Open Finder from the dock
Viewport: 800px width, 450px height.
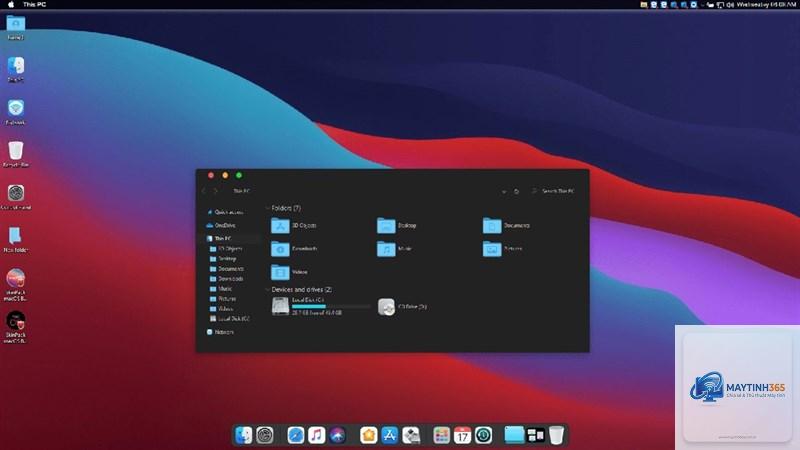click(244, 435)
